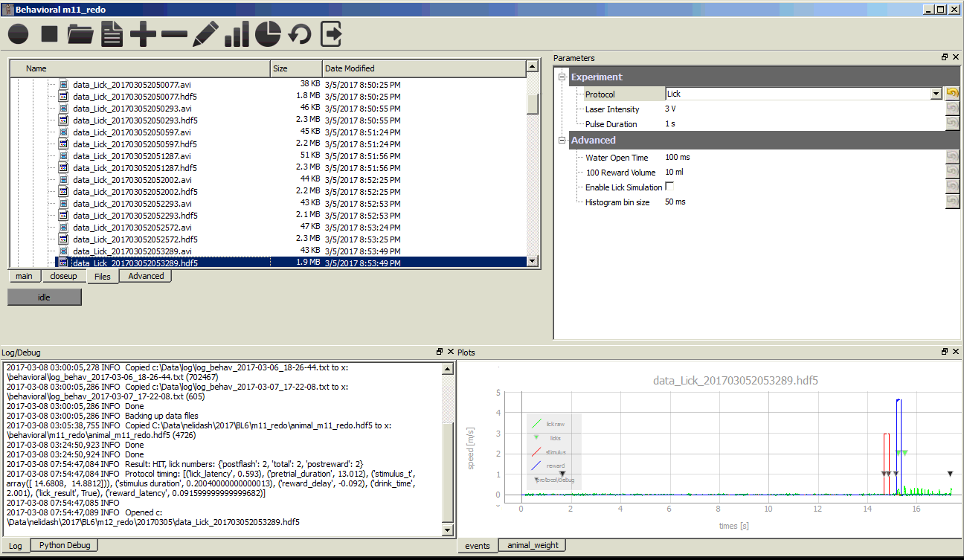Viewport: 964px width, 560px height.
Task: Click the pie chart icon
Action: point(268,34)
